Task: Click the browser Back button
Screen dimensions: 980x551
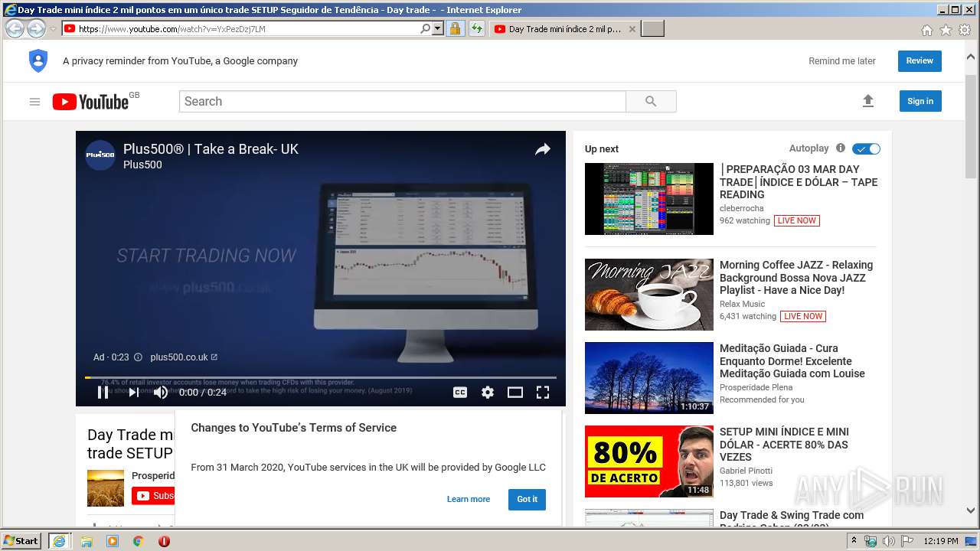Action: click(x=15, y=28)
